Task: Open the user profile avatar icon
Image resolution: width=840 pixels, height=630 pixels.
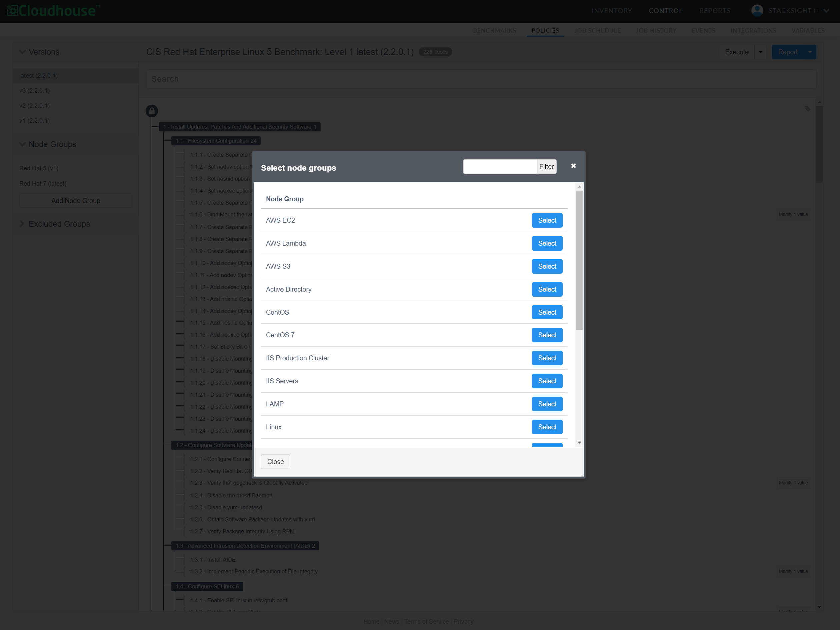Action: 757,11
